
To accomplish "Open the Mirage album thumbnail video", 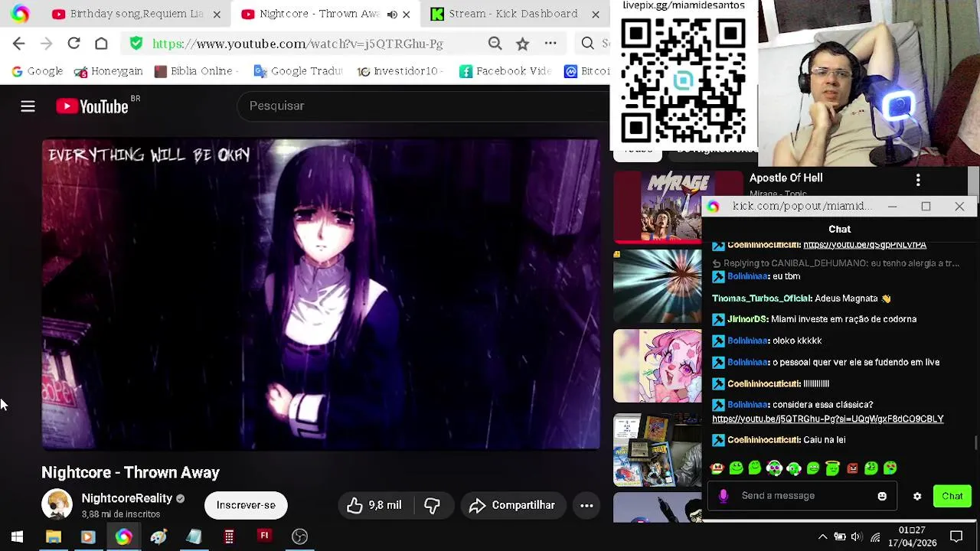I will [x=678, y=207].
